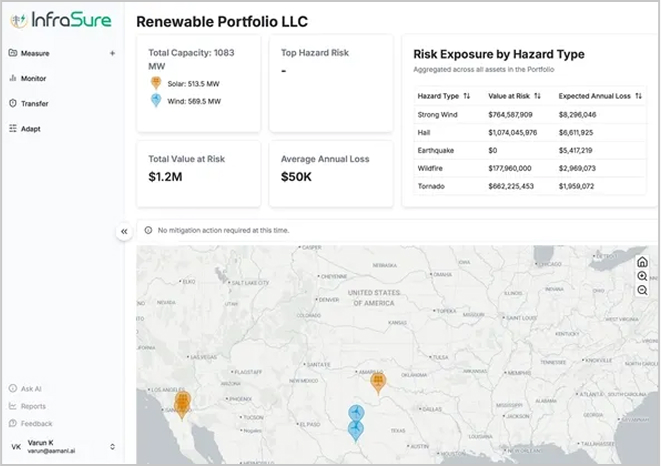661x466 pixels.
Task: Open the Monitor section in sidebar
Action: coord(33,78)
